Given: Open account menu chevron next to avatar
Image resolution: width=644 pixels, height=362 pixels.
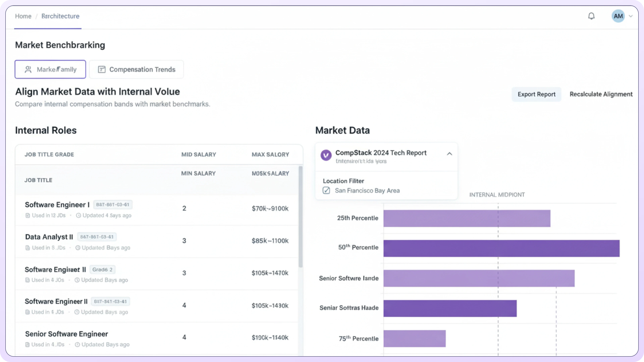Looking at the screenshot, I should (x=631, y=16).
